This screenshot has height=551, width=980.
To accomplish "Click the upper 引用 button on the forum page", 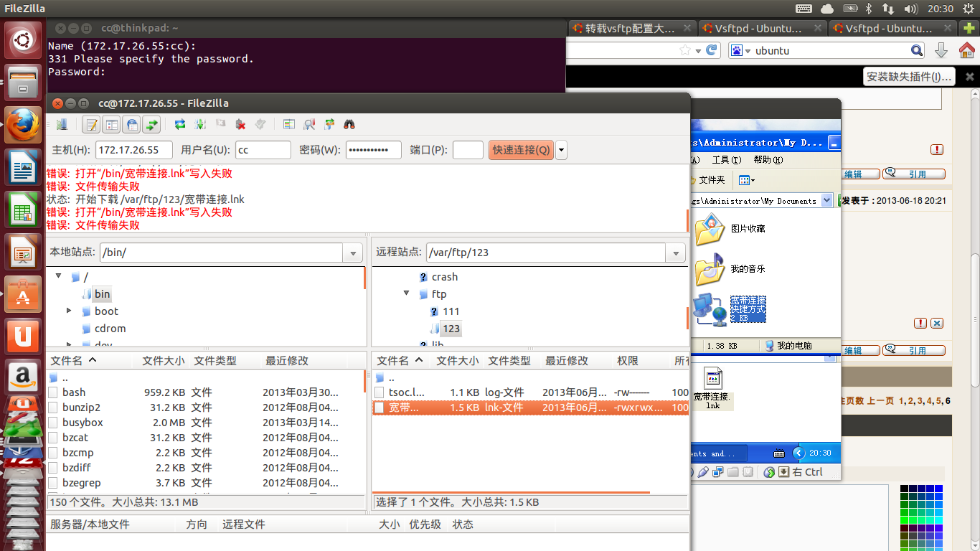I will pos(914,173).
